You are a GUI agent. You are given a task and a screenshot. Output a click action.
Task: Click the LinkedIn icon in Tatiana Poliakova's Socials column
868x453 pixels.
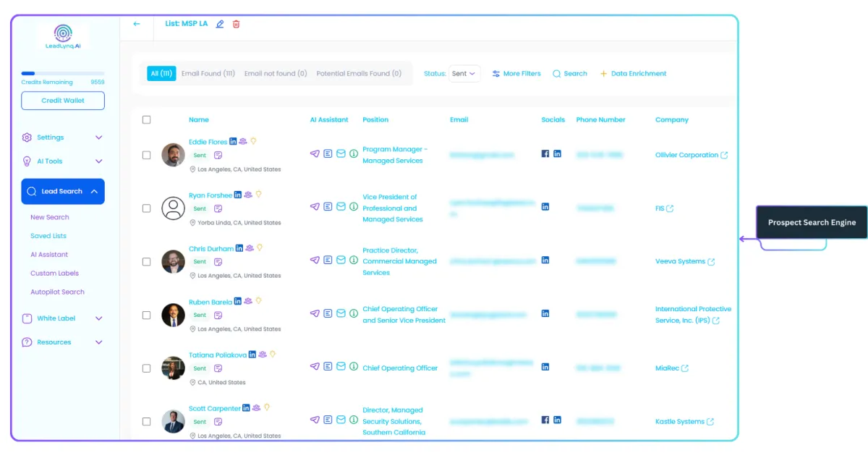(545, 367)
